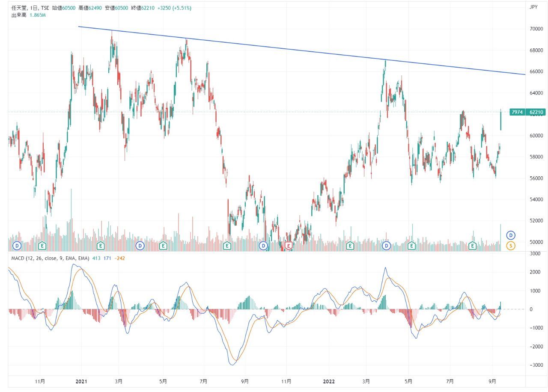Click the 始値60500 open value in legend
This screenshot has width=548, height=392.
tap(63, 8)
